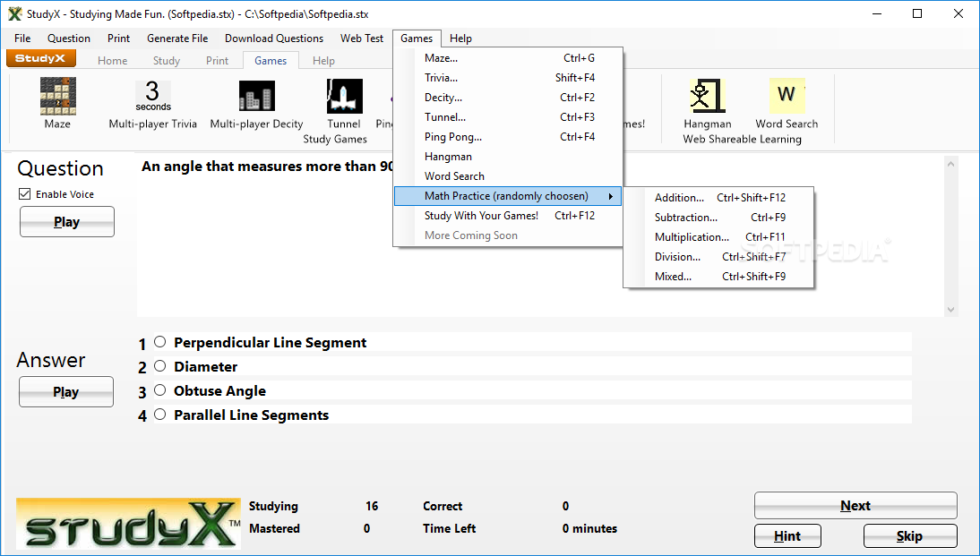Choose Addition... in Math Practice submenu
Viewport: 980px width, 556px height.
click(718, 197)
